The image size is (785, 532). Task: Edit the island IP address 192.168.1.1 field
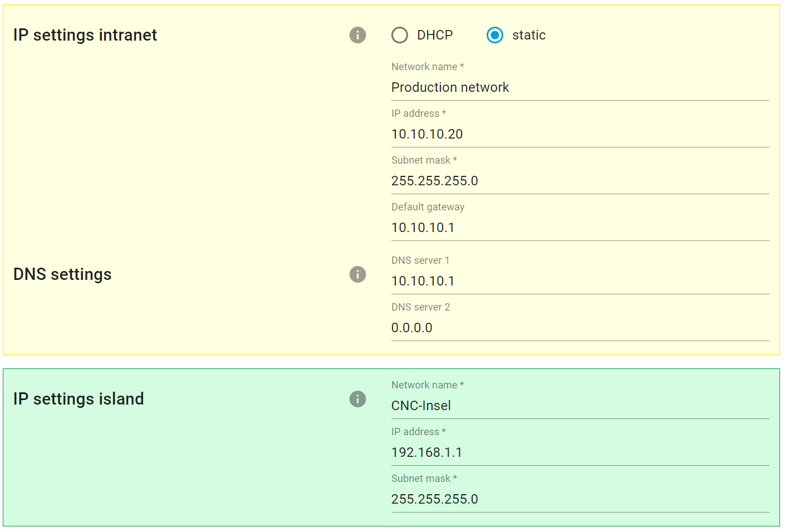point(580,452)
